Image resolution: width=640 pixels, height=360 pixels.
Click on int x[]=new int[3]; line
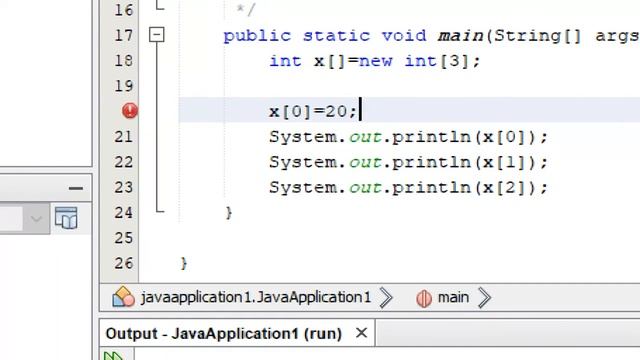(374, 61)
